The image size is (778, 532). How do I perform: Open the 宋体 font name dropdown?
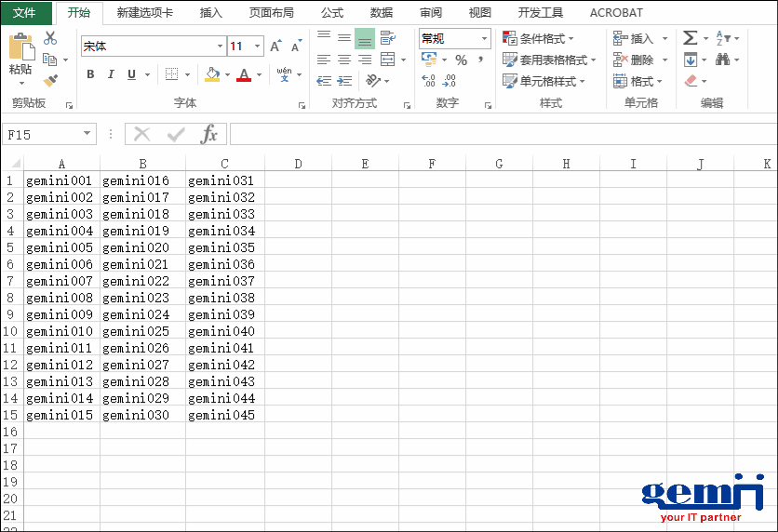220,47
